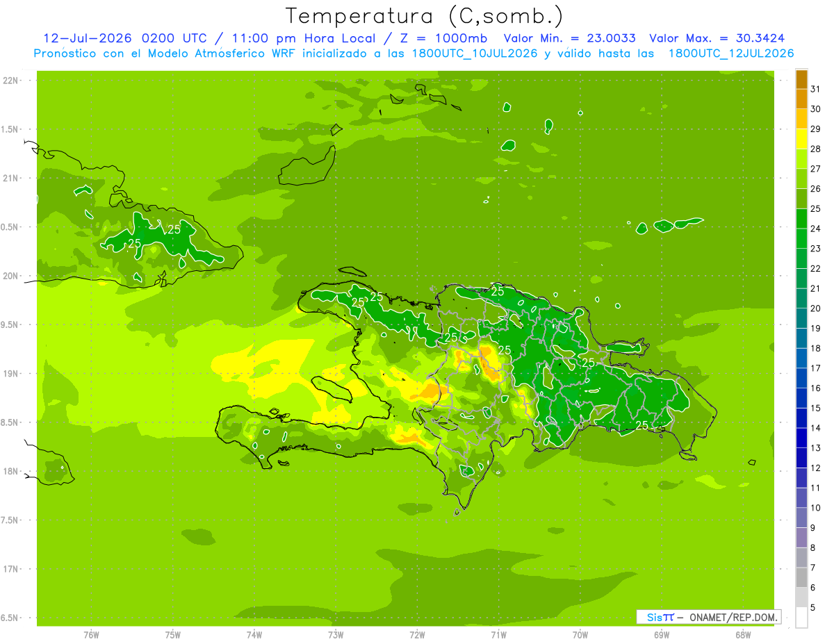The width and height of the screenshot is (834, 644).
Task: Click the '69W' longitude axis label
Action: click(662, 635)
